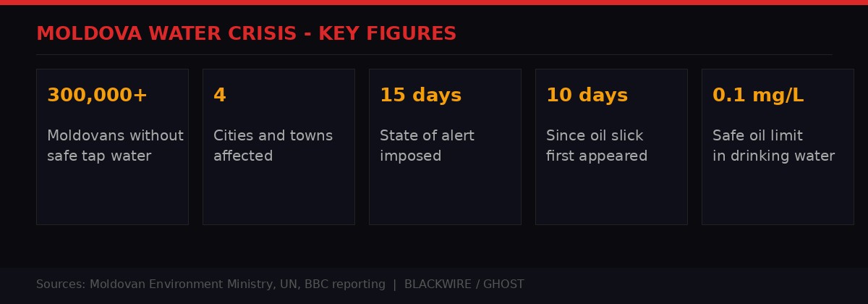Image resolution: width=868 pixels, height=304 pixels.
Task: Select the "Safe oil limit in drinking water" caption
Action: pyautogui.click(x=773, y=145)
